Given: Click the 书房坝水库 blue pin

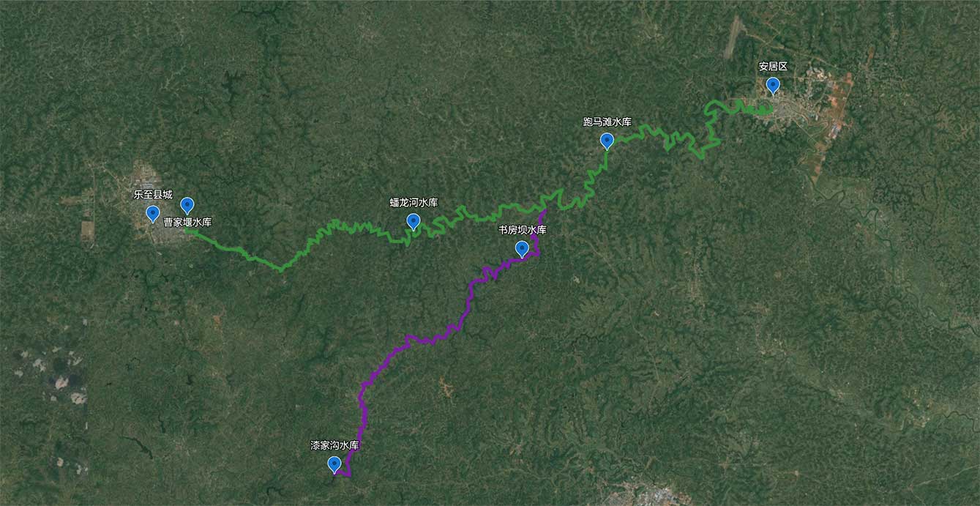Looking at the screenshot, I should point(522,249).
